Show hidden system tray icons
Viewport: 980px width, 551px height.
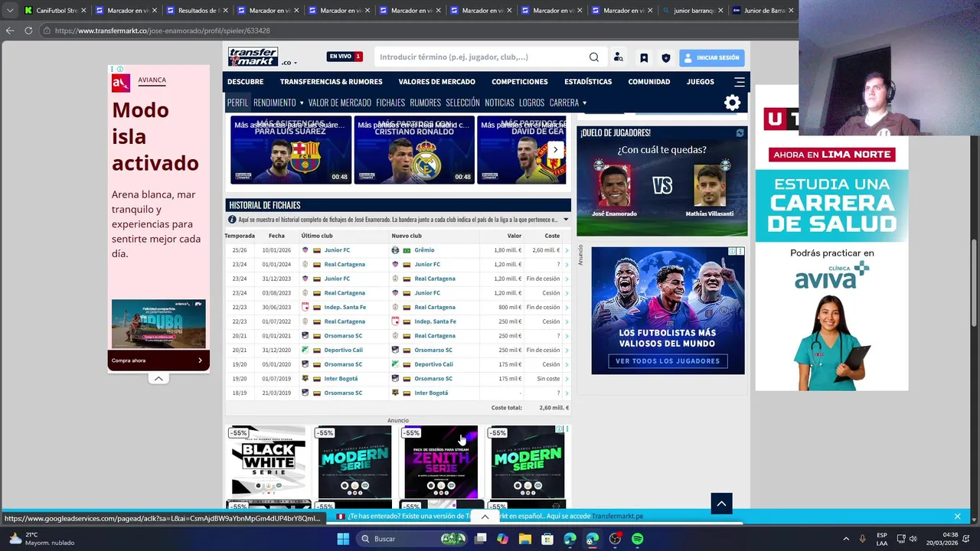(x=846, y=539)
